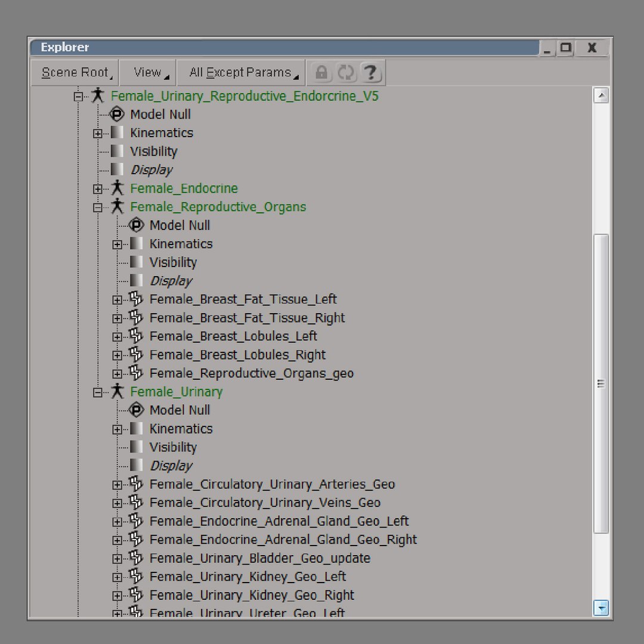Click the scrollbar up arrow

[601, 95]
